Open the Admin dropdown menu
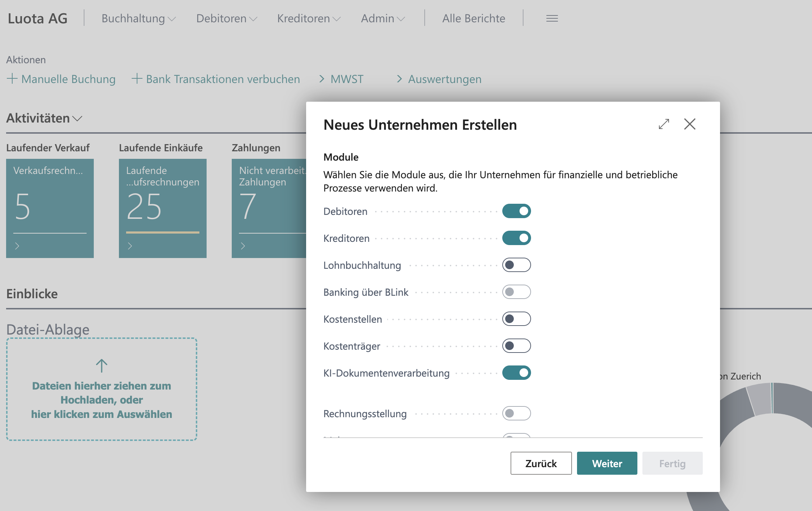 point(383,18)
